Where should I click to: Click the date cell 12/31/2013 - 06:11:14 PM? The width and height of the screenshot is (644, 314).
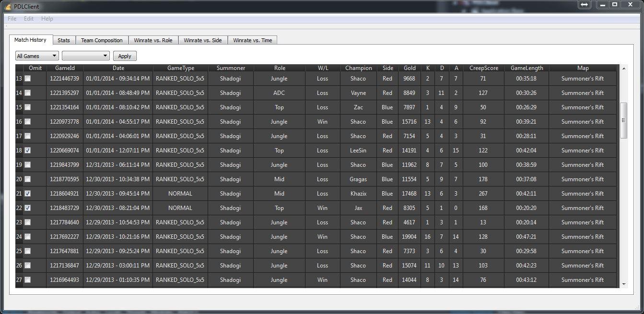pos(118,165)
